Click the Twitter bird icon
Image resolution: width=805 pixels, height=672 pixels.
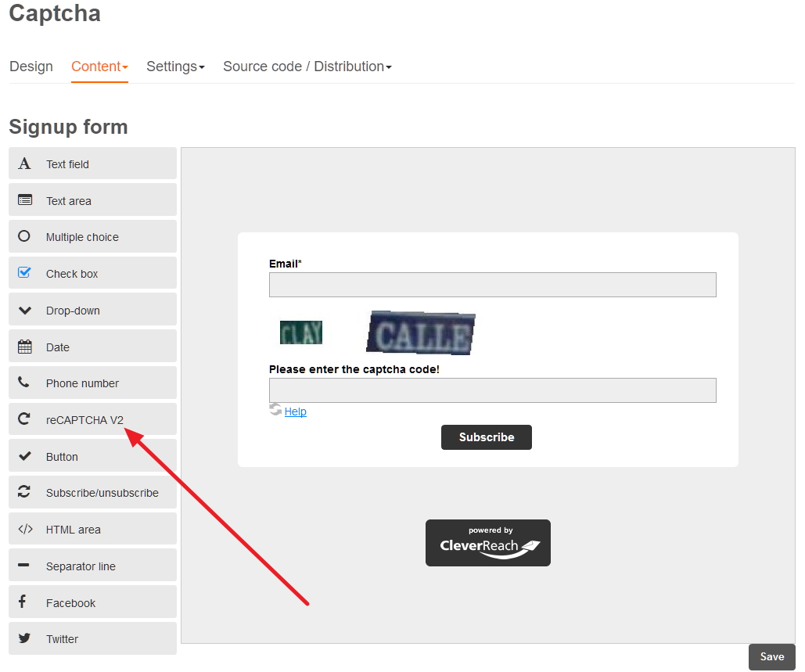coord(24,638)
